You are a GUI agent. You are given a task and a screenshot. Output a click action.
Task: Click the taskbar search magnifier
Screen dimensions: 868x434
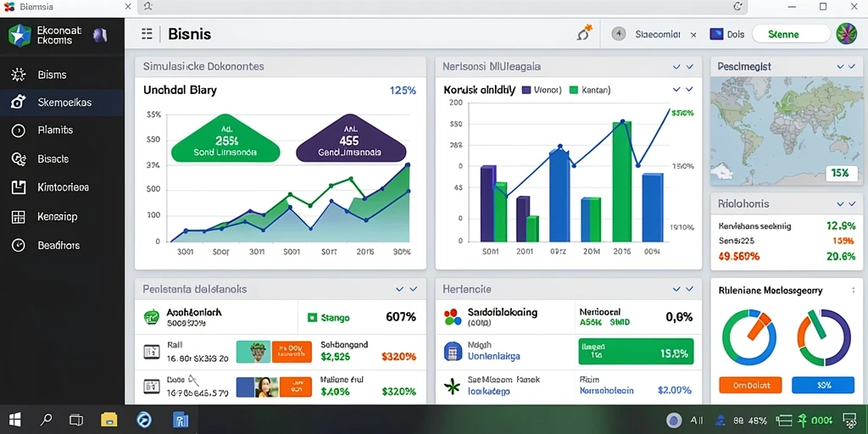(47, 420)
